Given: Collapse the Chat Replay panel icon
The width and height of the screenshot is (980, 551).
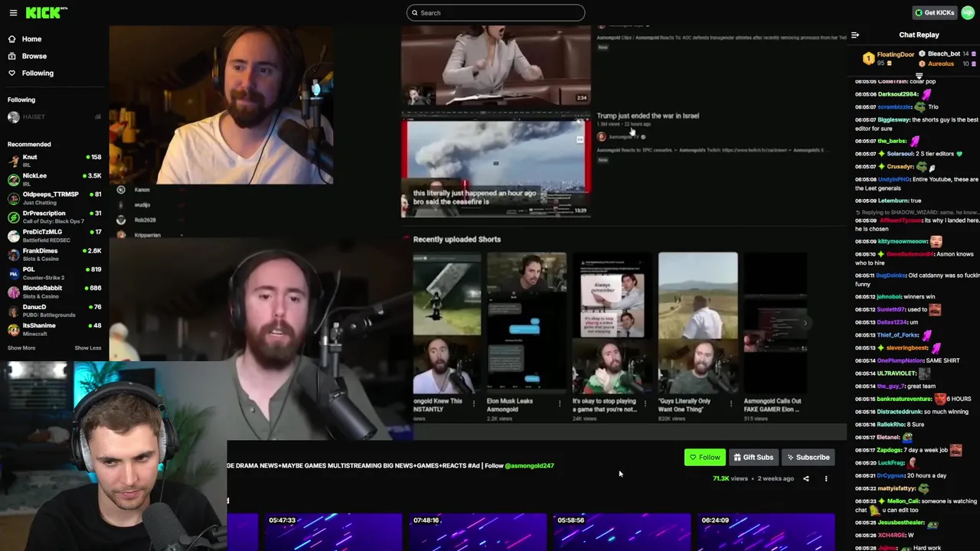Looking at the screenshot, I should coord(855,35).
